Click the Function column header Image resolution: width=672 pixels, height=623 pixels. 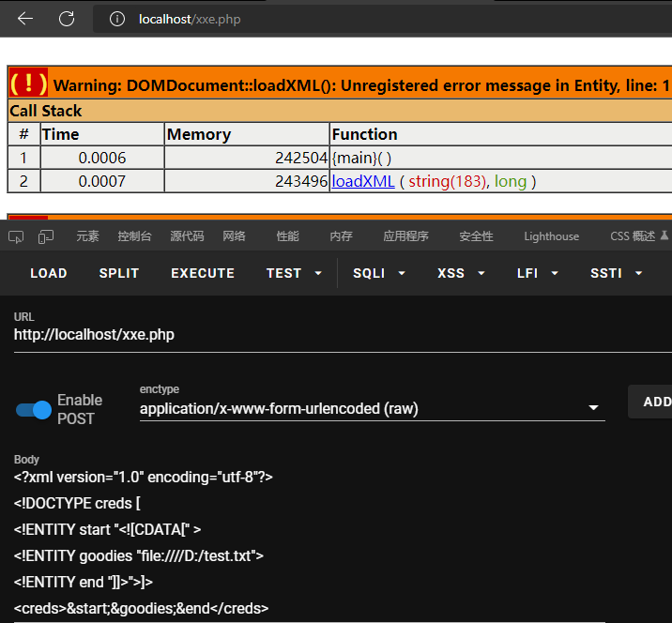500,134
